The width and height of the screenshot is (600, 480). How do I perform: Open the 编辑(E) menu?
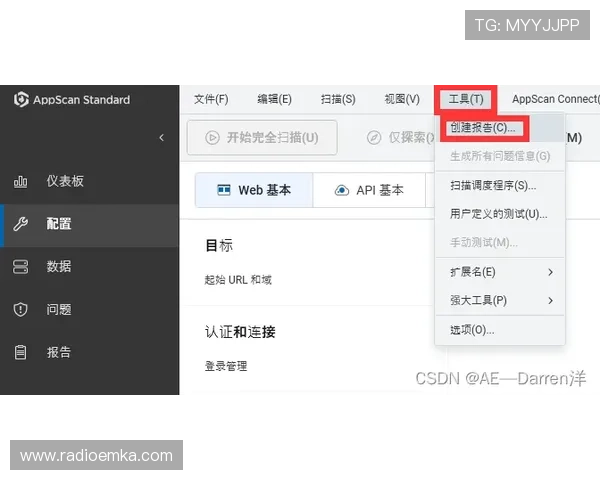[274, 99]
